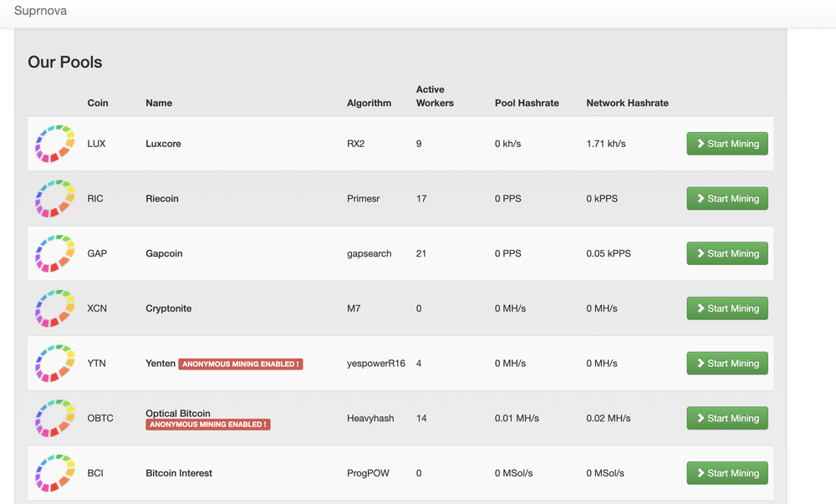836x504 pixels.
Task: Select the Riecoin name cell
Action: point(162,198)
